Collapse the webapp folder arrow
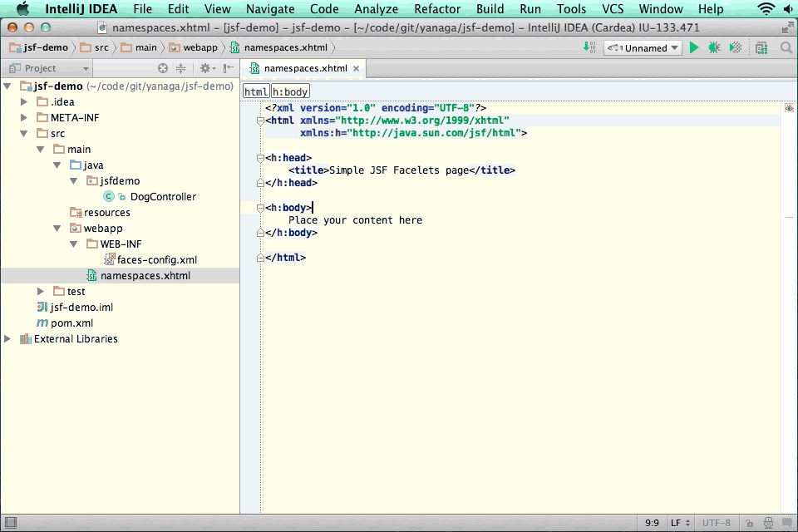The height and width of the screenshot is (532, 798). click(x=57, y=228)
